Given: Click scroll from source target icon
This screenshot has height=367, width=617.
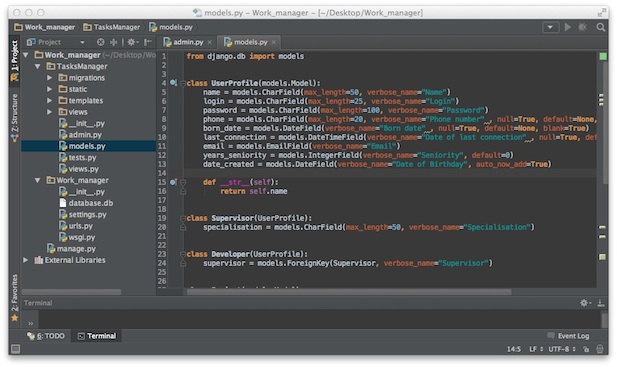Looking at the screenshot, I should click(x=101, y=42).
